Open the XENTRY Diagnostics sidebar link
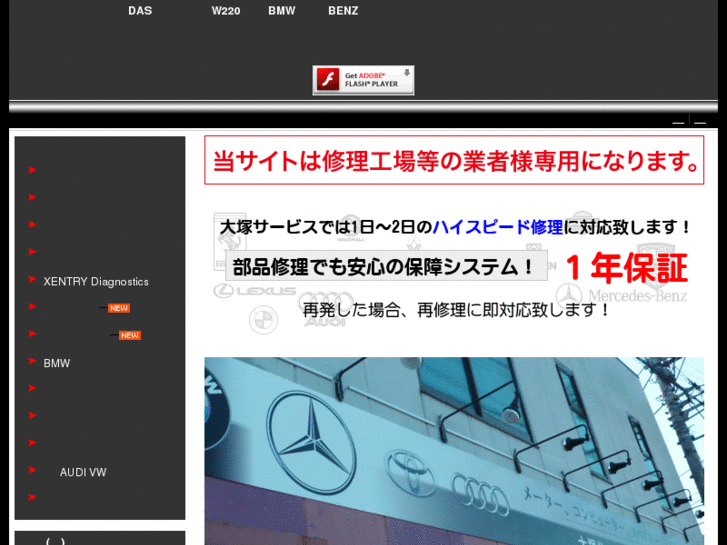 click(x=96, y=282)
